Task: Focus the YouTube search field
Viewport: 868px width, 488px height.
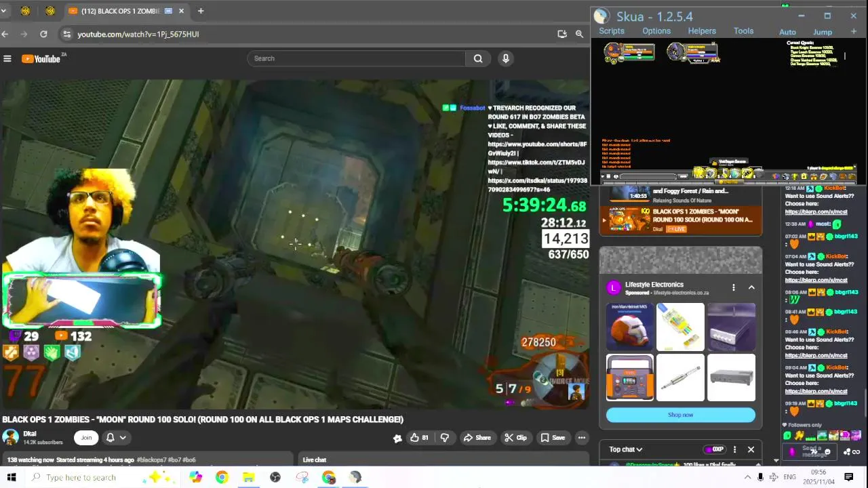Action: (x=357, y=58)
